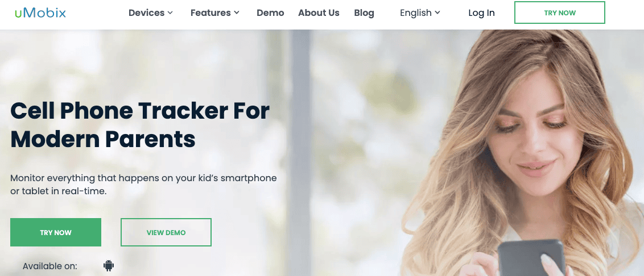Open the Devices menu item
The width and height of the screenshot is (644, 276).
pos(150,12)
